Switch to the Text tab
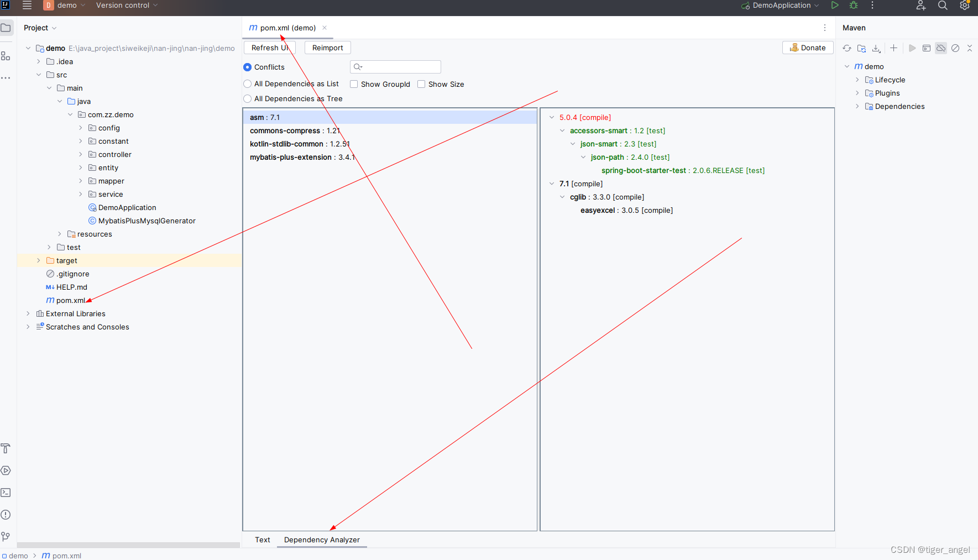The width and height of the screenshot is (978, 560). [262, 540]
